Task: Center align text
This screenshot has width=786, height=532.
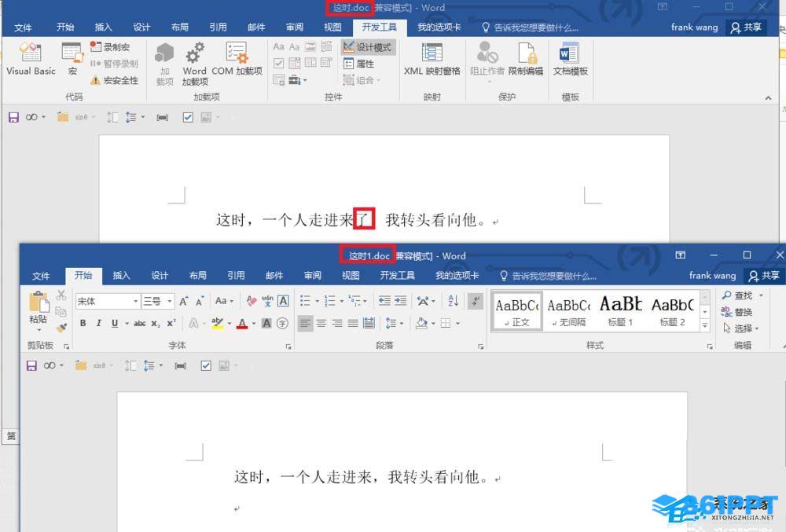Action: (321, 323)
